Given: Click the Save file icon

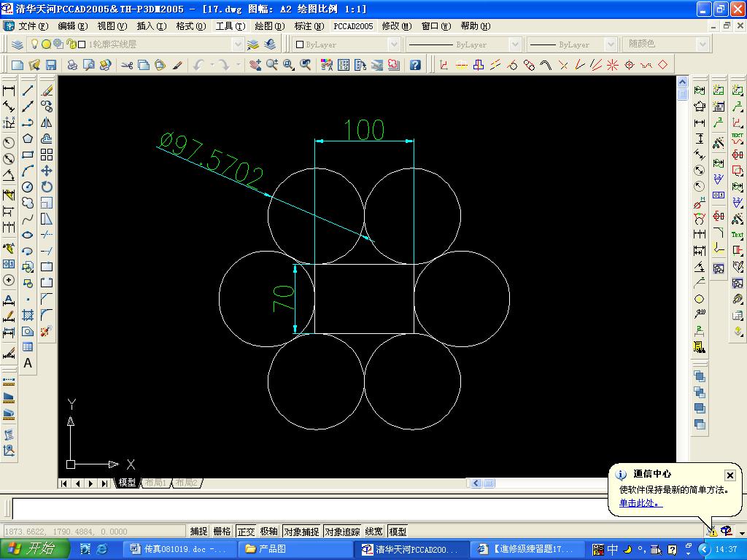Looking at the screenshot, I should point(51,65).
